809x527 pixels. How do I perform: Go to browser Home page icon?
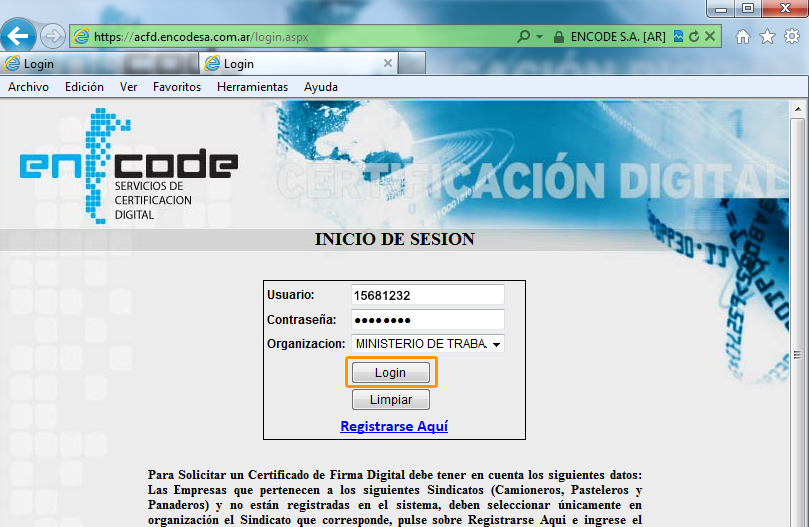(743, 37)
